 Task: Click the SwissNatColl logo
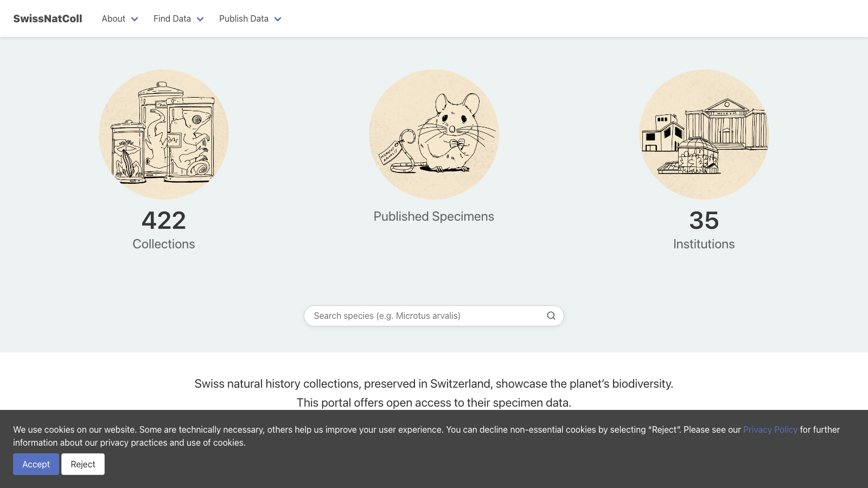[x=48, y=18]
